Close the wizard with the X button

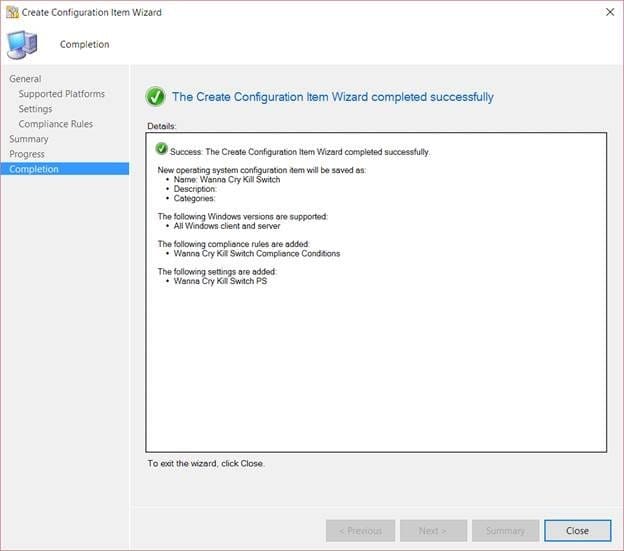(x=610, y=12)
